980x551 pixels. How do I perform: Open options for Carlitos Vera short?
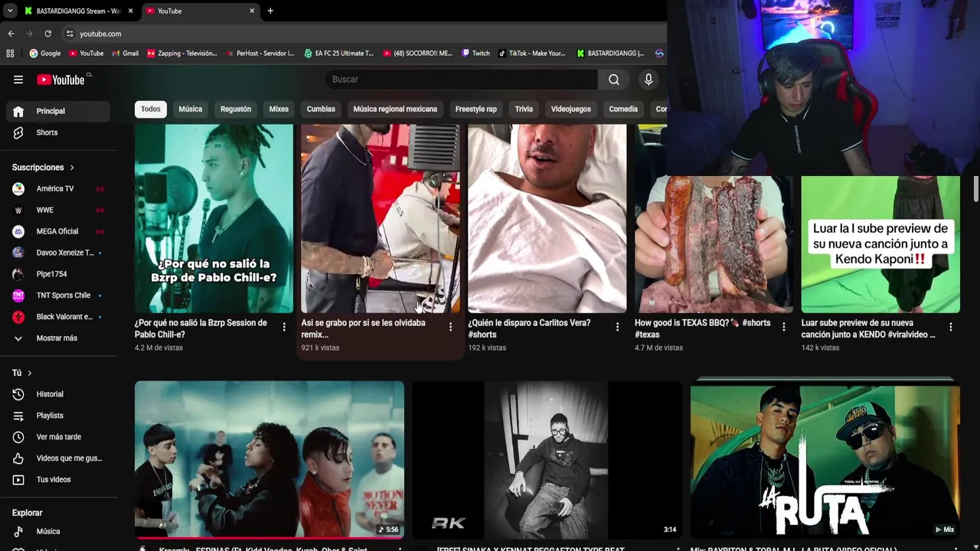click(x=617, y=327)
